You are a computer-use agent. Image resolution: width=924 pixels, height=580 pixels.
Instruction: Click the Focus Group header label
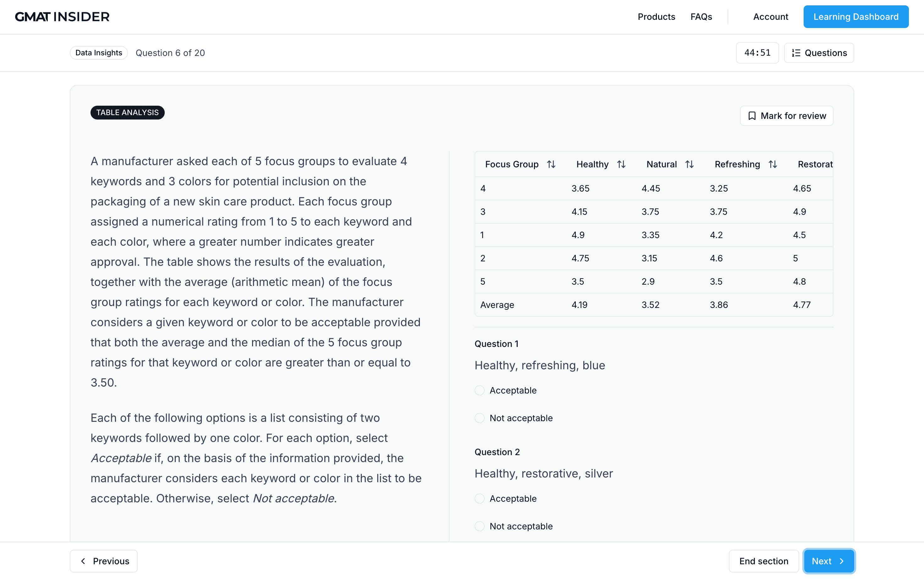click(x=512, y=164)
